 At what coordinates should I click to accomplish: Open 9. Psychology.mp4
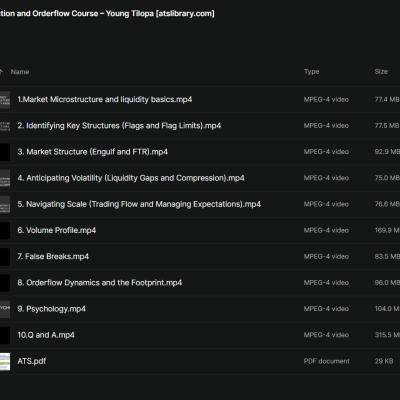coord(51,309)
